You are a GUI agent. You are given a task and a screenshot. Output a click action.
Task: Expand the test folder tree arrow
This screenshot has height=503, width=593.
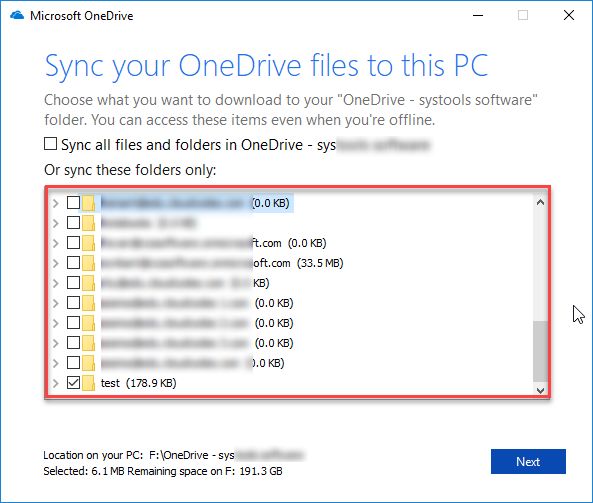click(x=56, y=383)
